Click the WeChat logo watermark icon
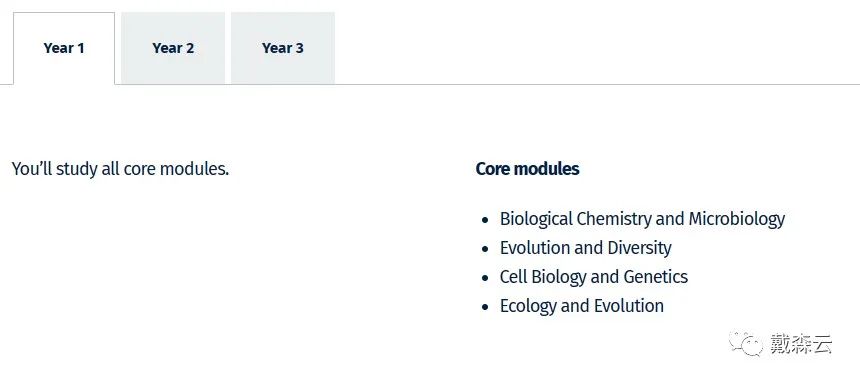This screenshot has height=381, width=860. coord(745,343)
